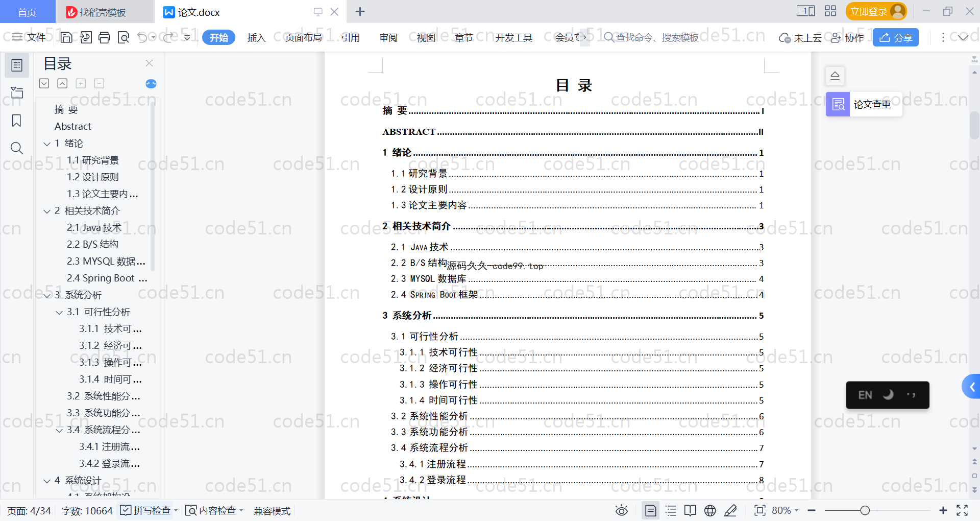Open the undo history dropdown arrow
The image size is (980, 521).
click(x=153, y=37)
